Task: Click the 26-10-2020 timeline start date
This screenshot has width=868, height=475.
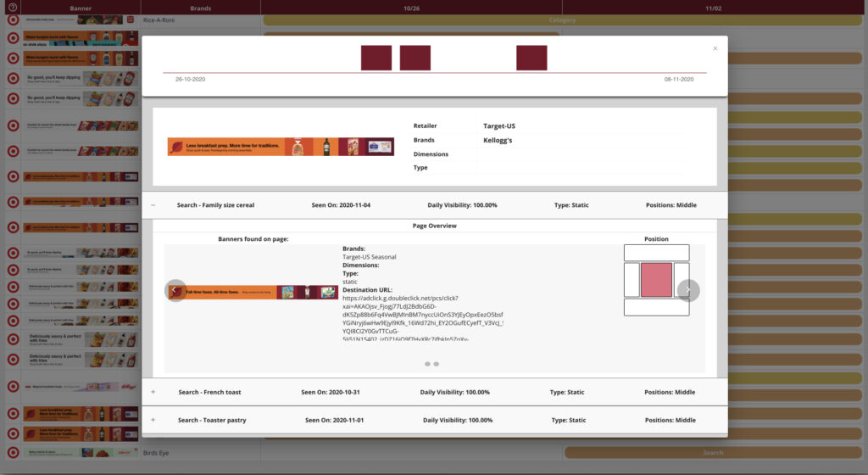Action: coord(191,79)
